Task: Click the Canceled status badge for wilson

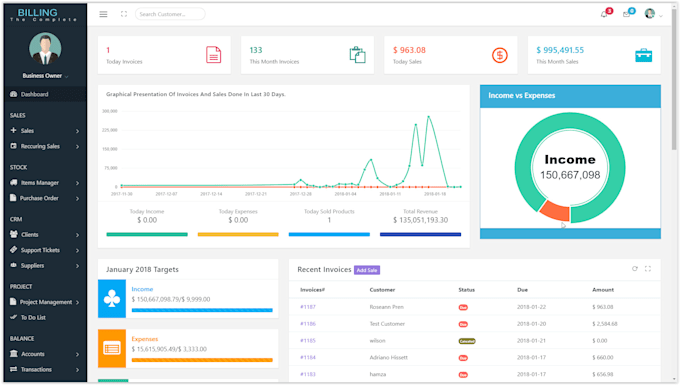Action: point(467,341)
